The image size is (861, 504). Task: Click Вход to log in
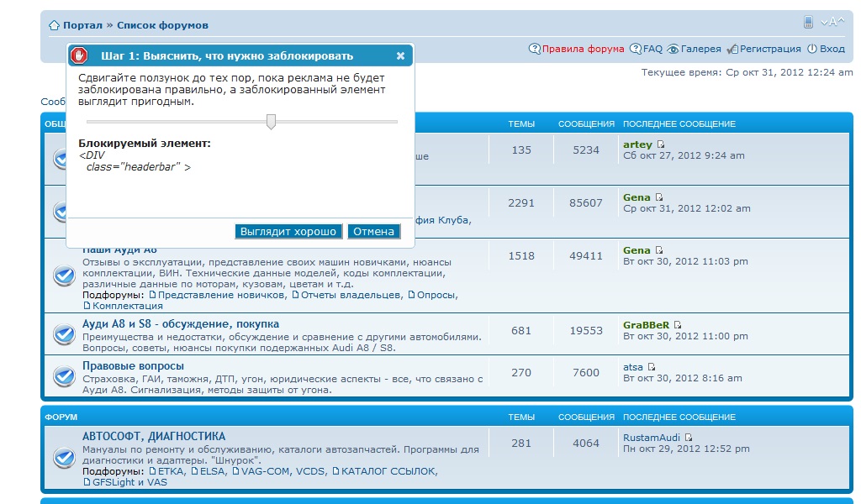832,49
